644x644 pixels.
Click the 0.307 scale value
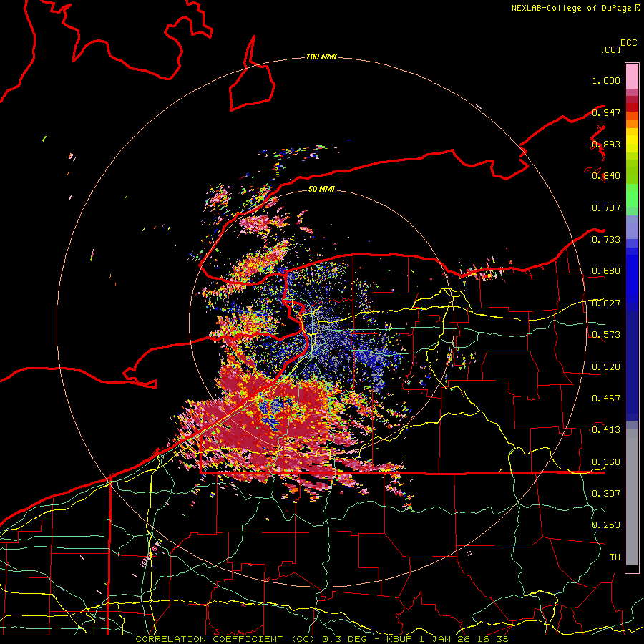(606, 494)
